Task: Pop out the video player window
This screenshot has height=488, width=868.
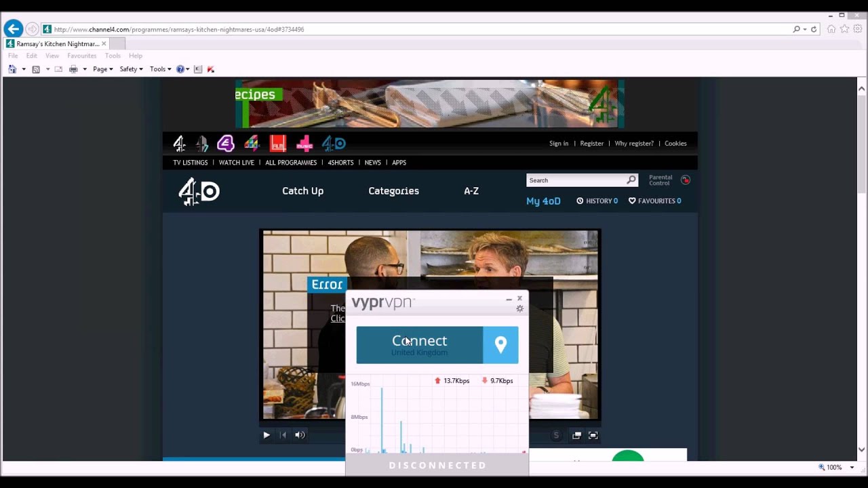Action: click(x=576, y=435)
